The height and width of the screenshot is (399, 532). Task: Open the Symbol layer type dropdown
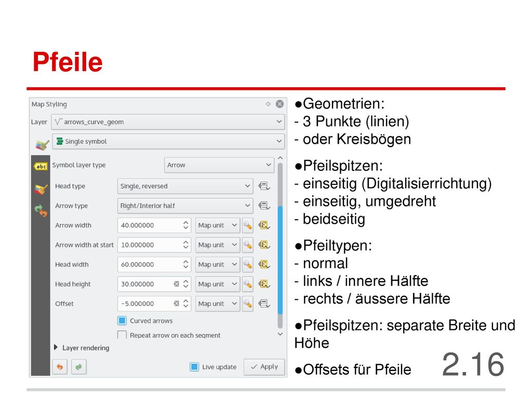pyautogui.click(x=219, y=165)
